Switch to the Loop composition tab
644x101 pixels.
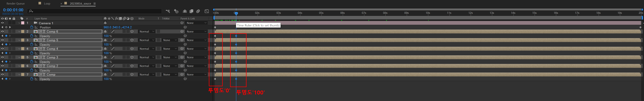click(x=47, y=4)
